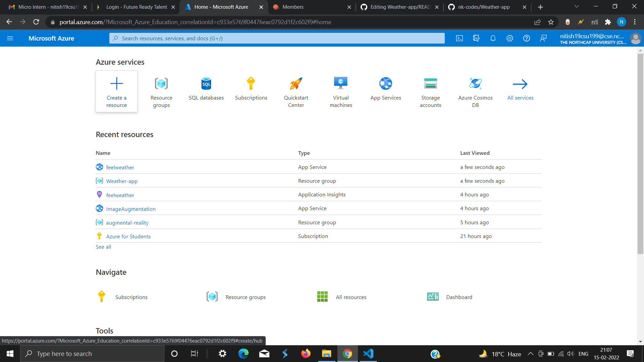Show hidden system tray icons chevron
Viewport: 644px width, 362px height.
pyautogui.click(x=531, y=354)
